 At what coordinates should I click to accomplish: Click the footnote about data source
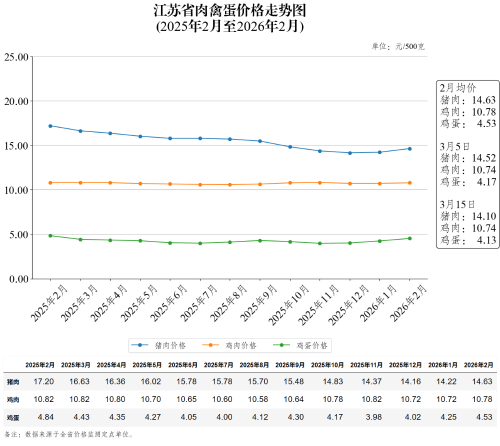click(69, 434)
